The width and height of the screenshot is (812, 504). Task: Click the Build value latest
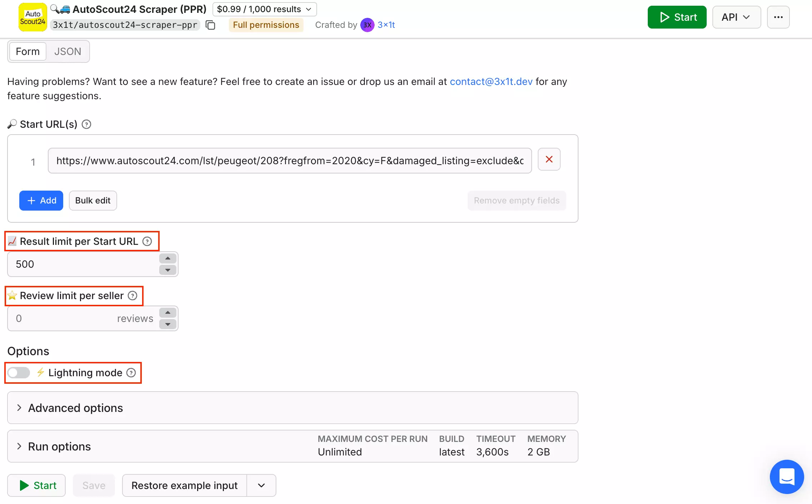(x=452, y=452)
